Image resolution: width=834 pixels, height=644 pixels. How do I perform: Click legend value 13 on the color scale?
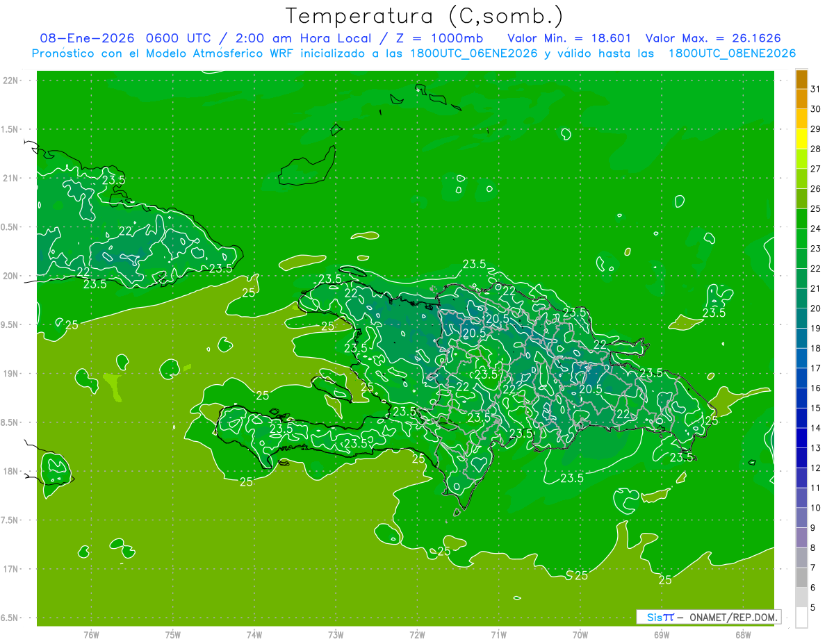(816, 448)
